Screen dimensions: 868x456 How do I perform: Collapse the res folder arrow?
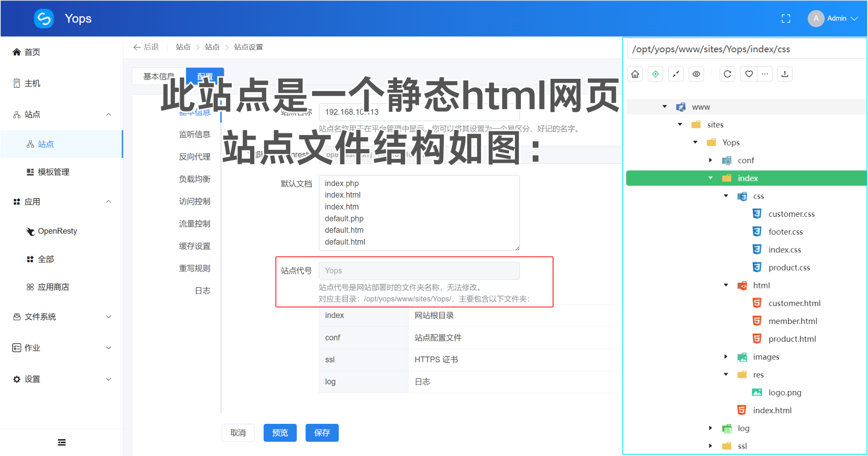[x=726, y=374]
